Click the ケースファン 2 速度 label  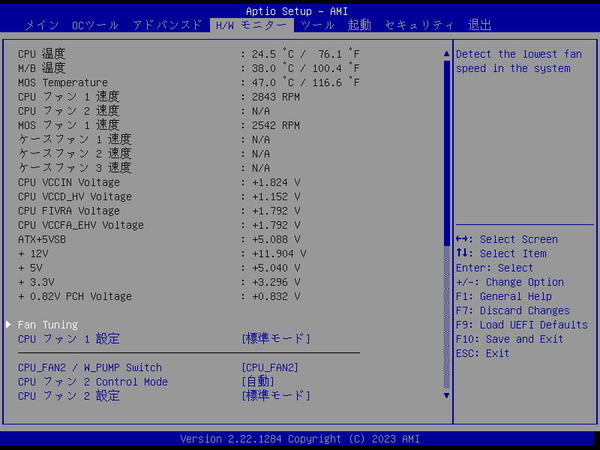pyautogui.click(x=75, y=153)
